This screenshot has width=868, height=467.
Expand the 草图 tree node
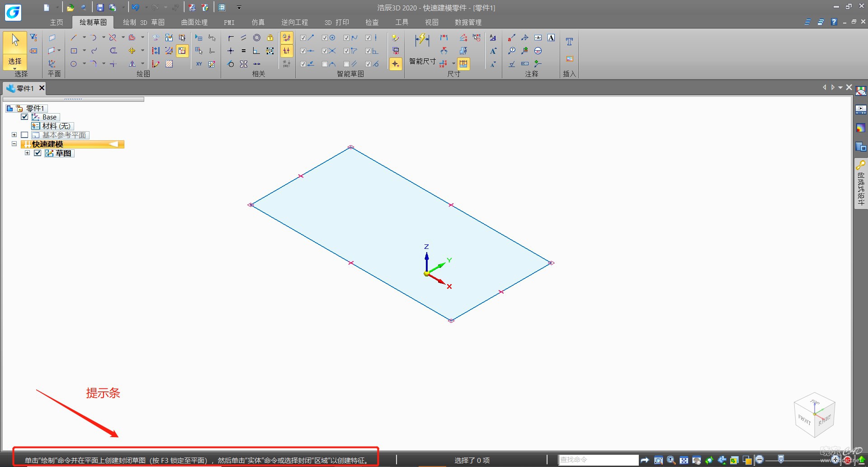click(x=28, y=153)
